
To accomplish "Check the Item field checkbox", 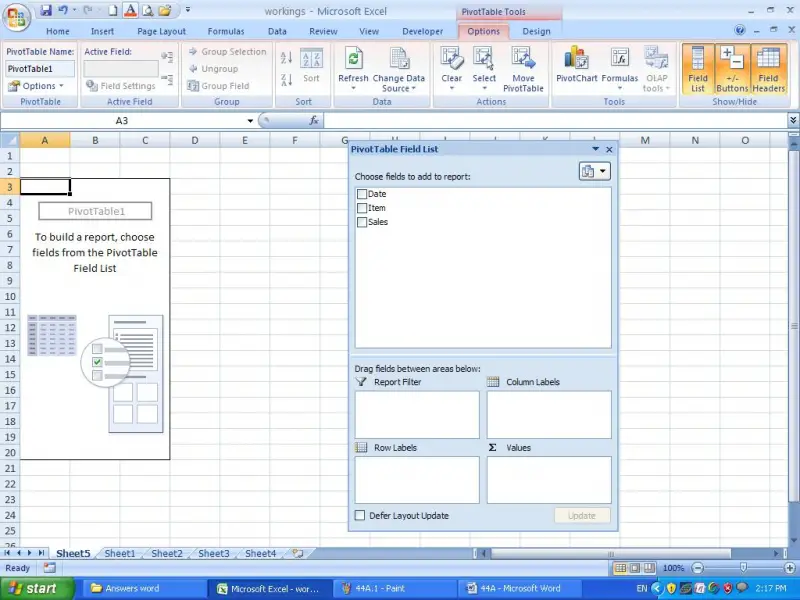I will 362,208.
